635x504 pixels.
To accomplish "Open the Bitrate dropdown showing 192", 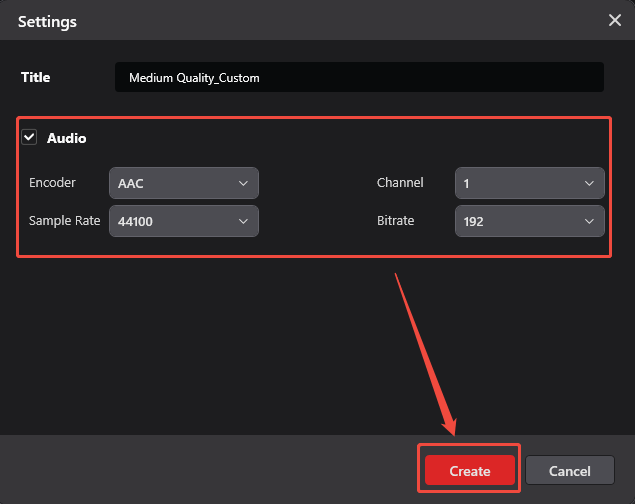I will pyautogui.click(x=530, y=221).
